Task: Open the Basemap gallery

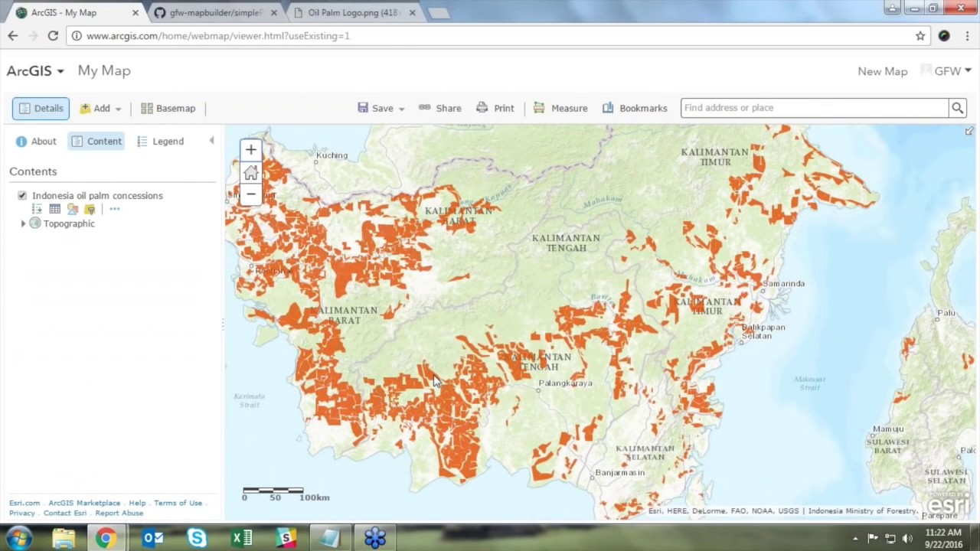Action: pos(168,109)
